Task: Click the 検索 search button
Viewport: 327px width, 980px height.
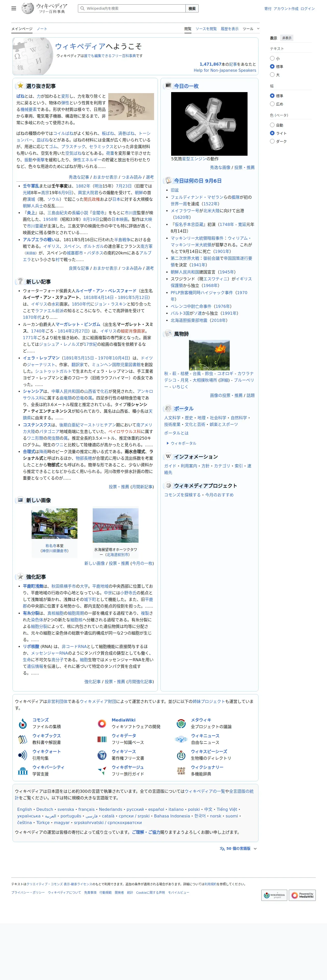Action: click(192, 8)
